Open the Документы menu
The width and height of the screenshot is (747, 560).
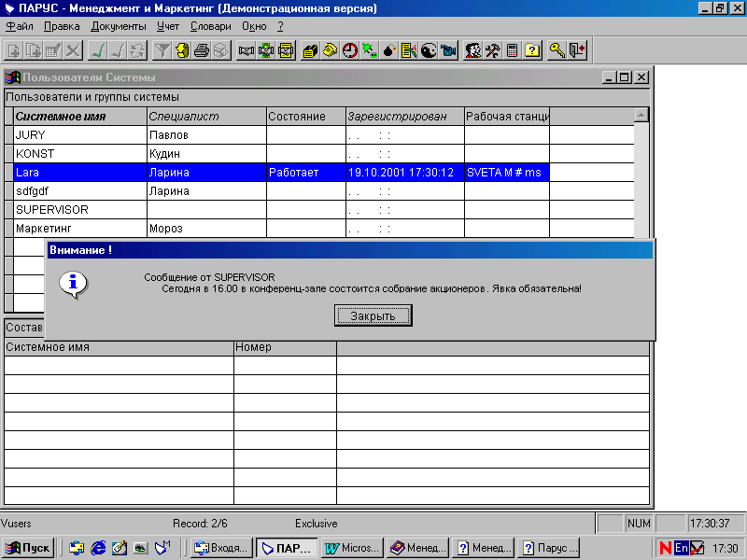119,26
